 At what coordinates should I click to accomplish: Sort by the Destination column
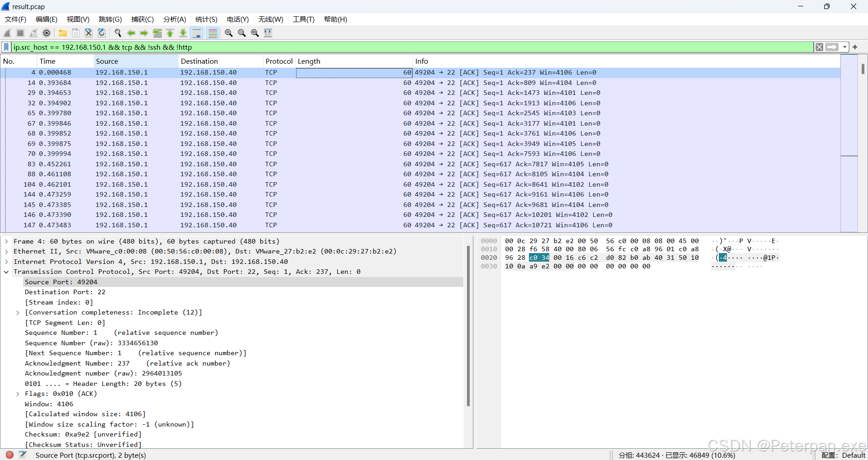coord(221,61)
